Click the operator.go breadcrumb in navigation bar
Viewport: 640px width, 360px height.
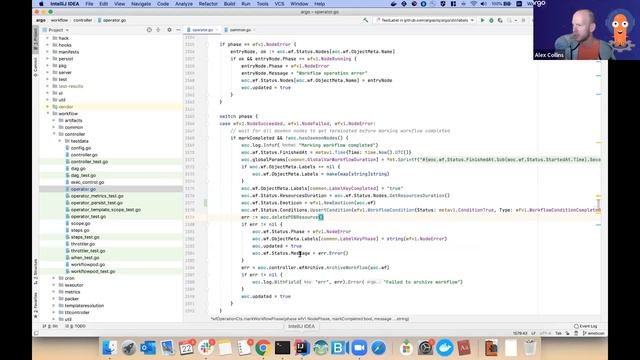point(112,20)
